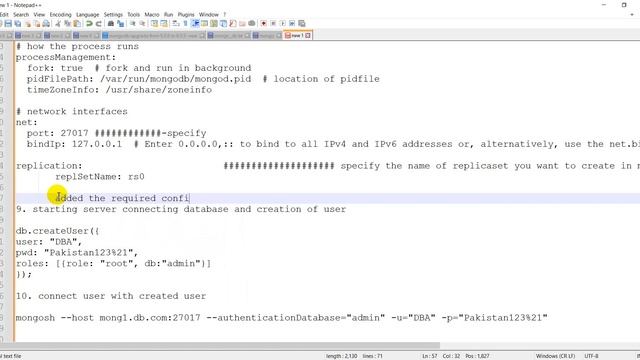Click Run Macro Multiple Times icon
This screenshot has width=640, height=360.
pyautogui.click(x=292, y=24)
